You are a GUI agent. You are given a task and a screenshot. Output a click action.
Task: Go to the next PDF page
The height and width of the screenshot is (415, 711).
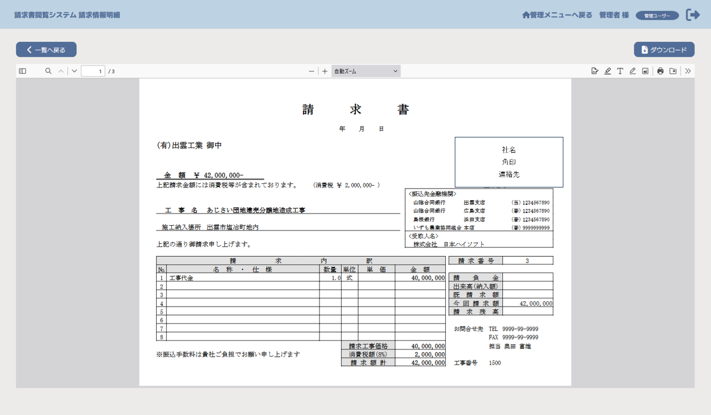[x=74, y=71]
